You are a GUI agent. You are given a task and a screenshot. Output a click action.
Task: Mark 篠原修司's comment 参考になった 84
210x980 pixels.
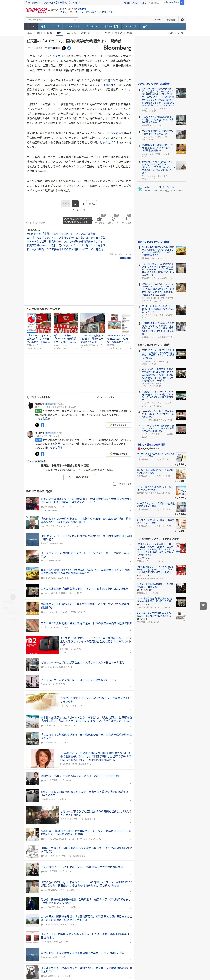[x=119, y=425]
